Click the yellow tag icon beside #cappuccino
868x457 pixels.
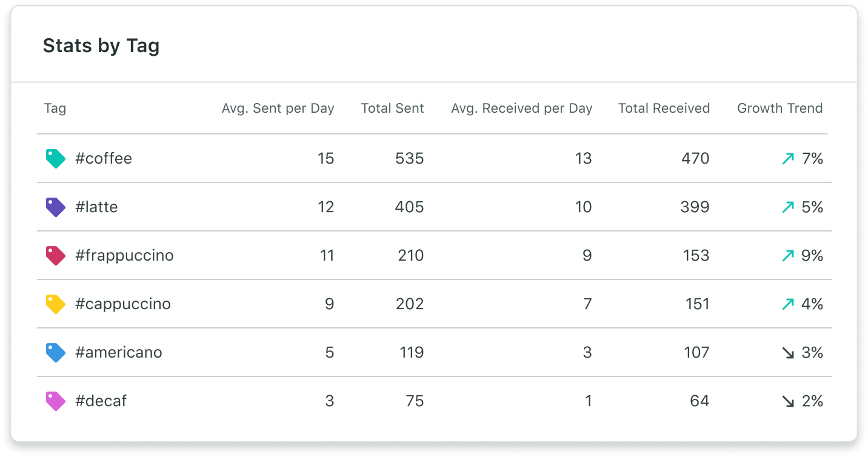click(x=55, y=304)
